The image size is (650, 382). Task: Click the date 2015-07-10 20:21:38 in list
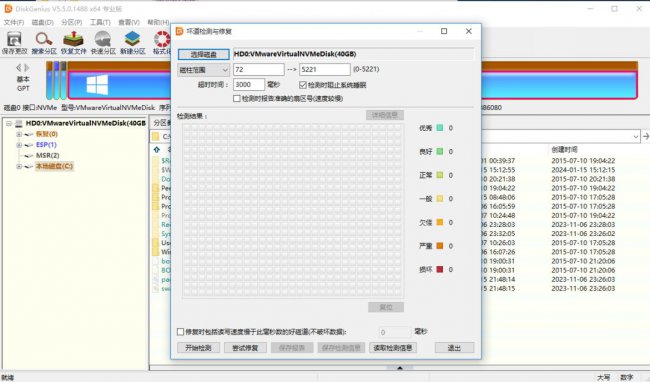[x=583, y=179]
